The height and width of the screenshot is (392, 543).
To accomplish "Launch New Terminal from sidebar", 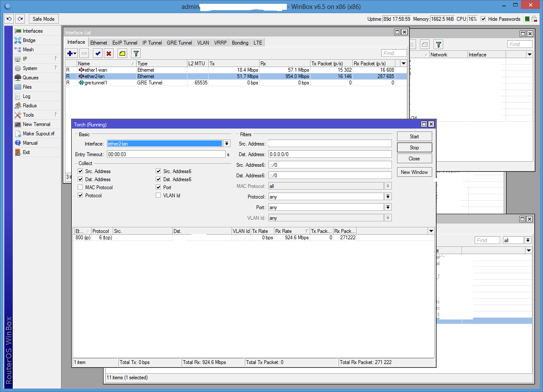I will pos(36,124).
